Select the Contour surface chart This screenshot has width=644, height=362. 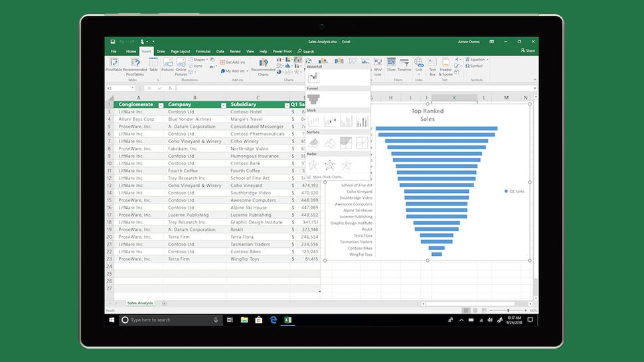[x=346, y=143]
